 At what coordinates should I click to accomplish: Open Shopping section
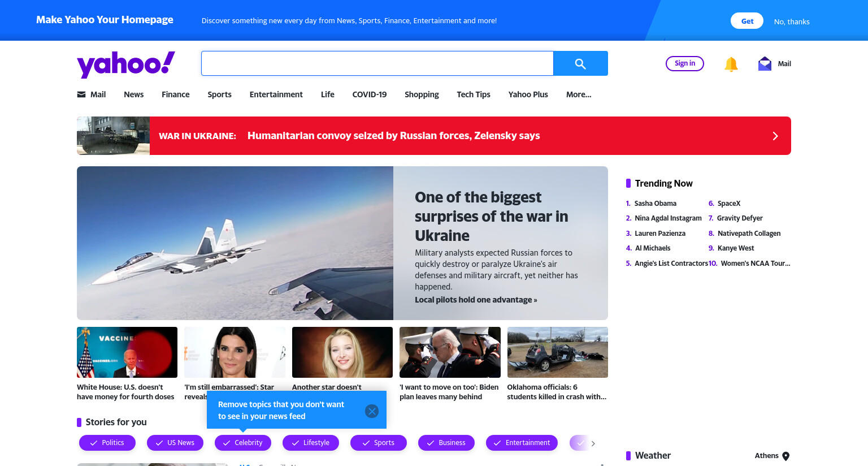422,94
